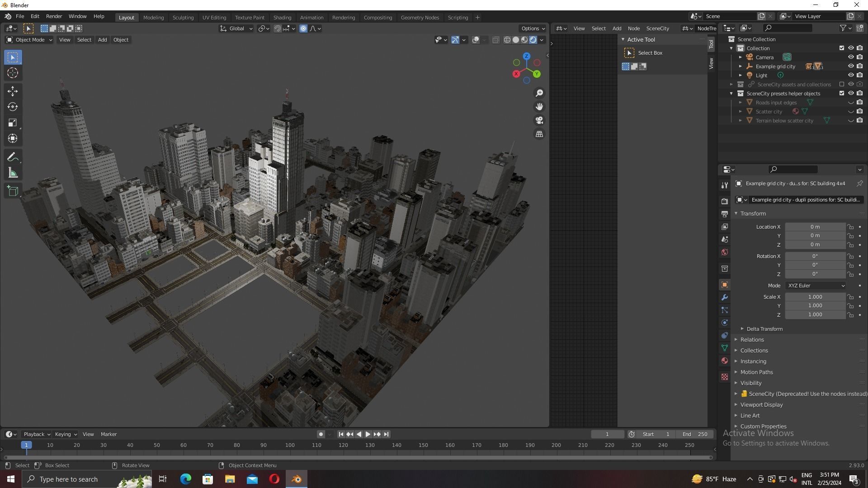
Task: Toggle snapping magnet icon
Action: [277, 28]
